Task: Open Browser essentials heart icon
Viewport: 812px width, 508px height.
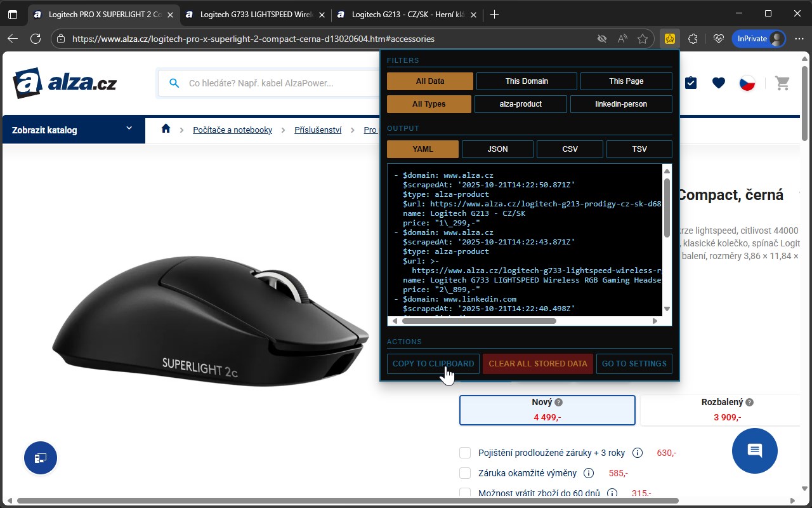Action: 718,39
